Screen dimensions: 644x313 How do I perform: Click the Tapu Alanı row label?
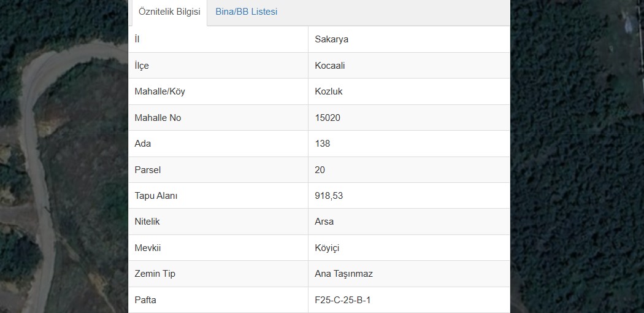(156, 196)
